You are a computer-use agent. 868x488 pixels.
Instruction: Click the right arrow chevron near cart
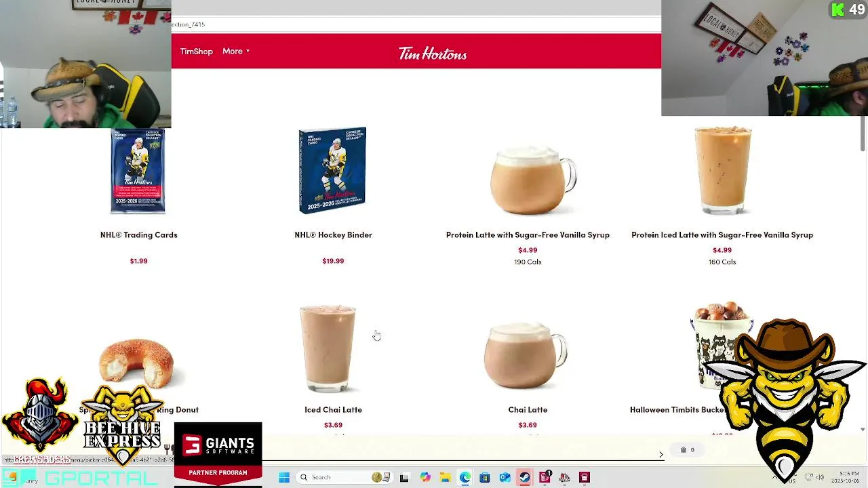click(x=661, y=454)
